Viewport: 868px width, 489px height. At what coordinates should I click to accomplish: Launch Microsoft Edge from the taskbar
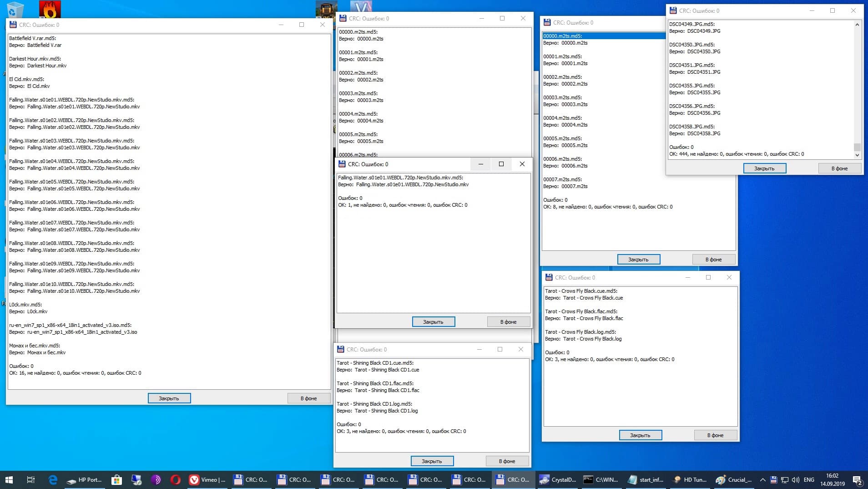point(53,479)
